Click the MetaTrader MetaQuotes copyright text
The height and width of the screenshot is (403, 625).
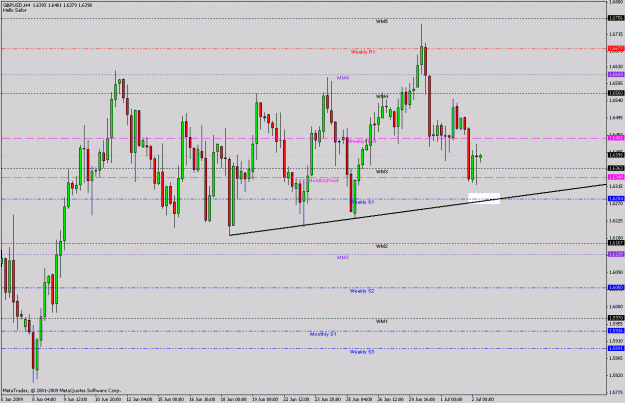62,391
